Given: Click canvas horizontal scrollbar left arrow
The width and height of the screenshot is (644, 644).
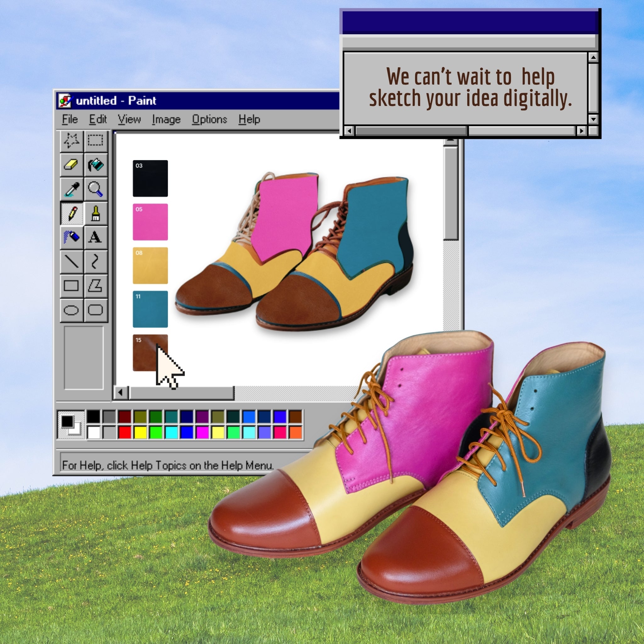Looking at the screenshot, I should coord(121,393).
